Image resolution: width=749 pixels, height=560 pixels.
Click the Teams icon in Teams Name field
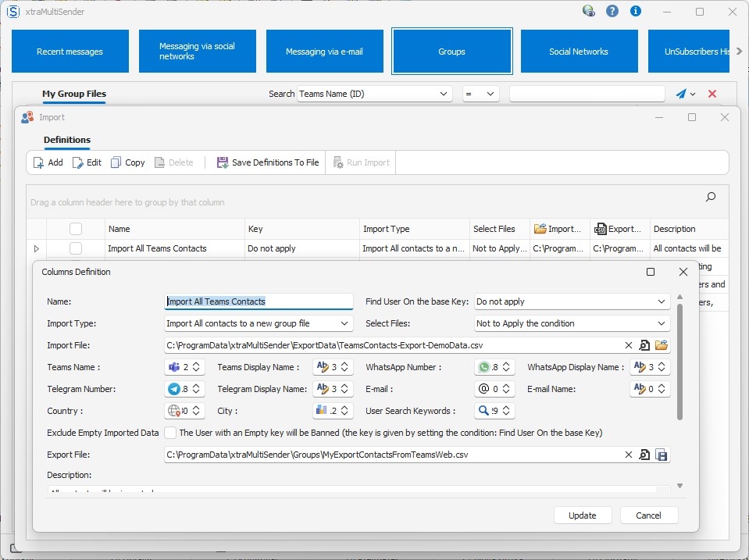(x=174, y=367)
